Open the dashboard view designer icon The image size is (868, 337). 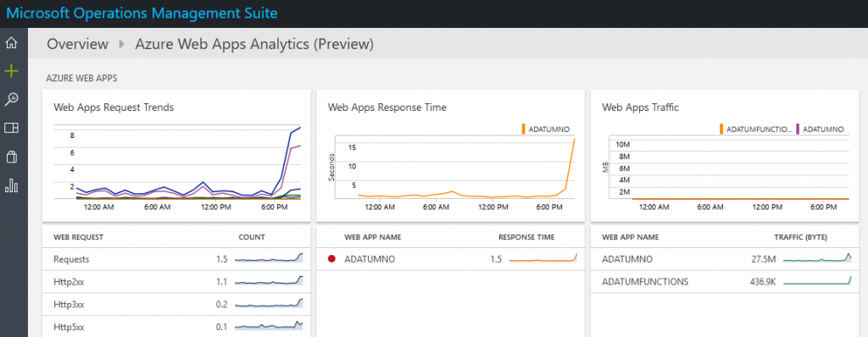click(11, 129)
